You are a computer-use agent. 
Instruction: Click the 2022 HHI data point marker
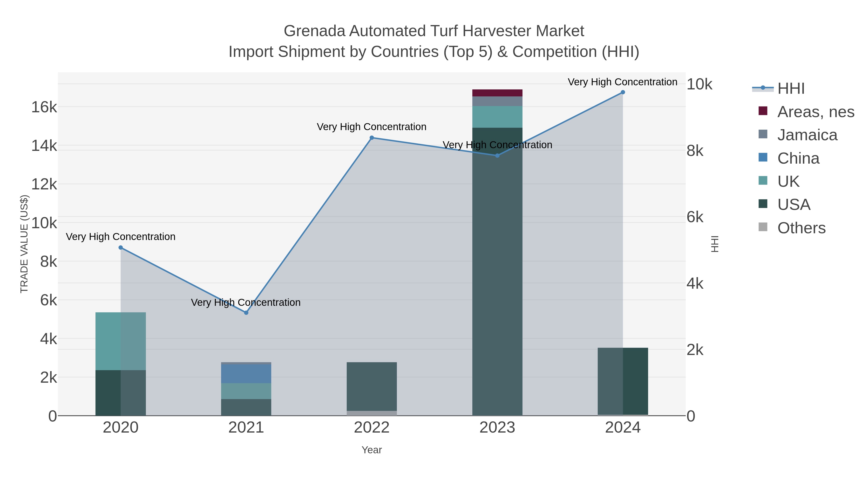point(372,137)
